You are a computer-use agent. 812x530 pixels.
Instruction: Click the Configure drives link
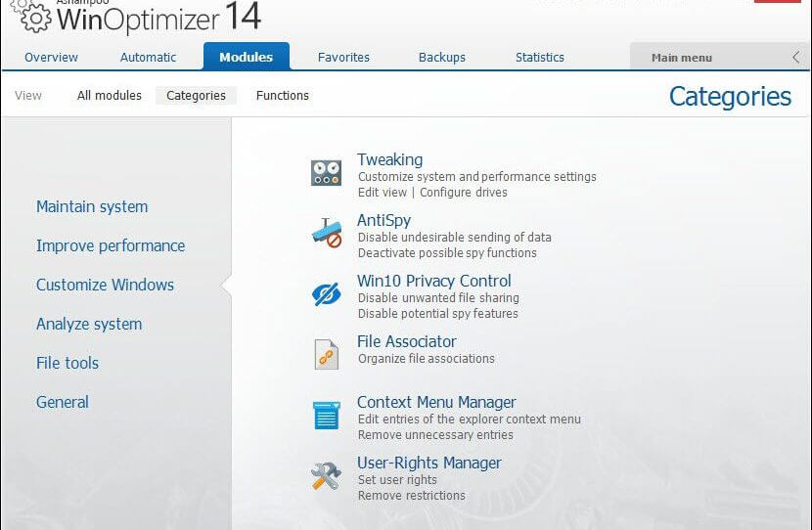tap(464, 193)
